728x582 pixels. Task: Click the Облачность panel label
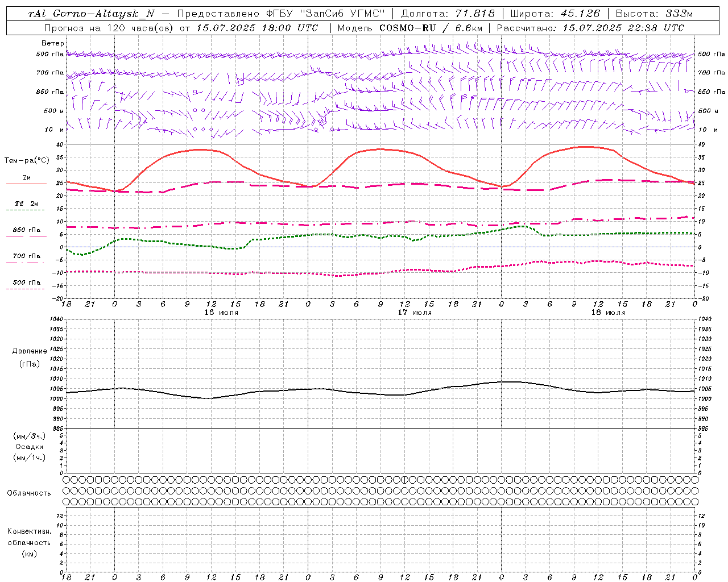pyautogui.click(x=29, y=493)
